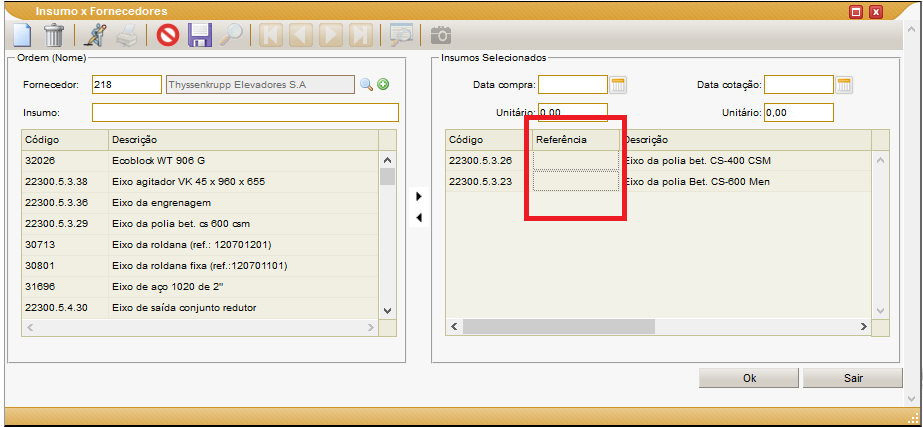Go to the next record navigation icon

tap(330, 35)
